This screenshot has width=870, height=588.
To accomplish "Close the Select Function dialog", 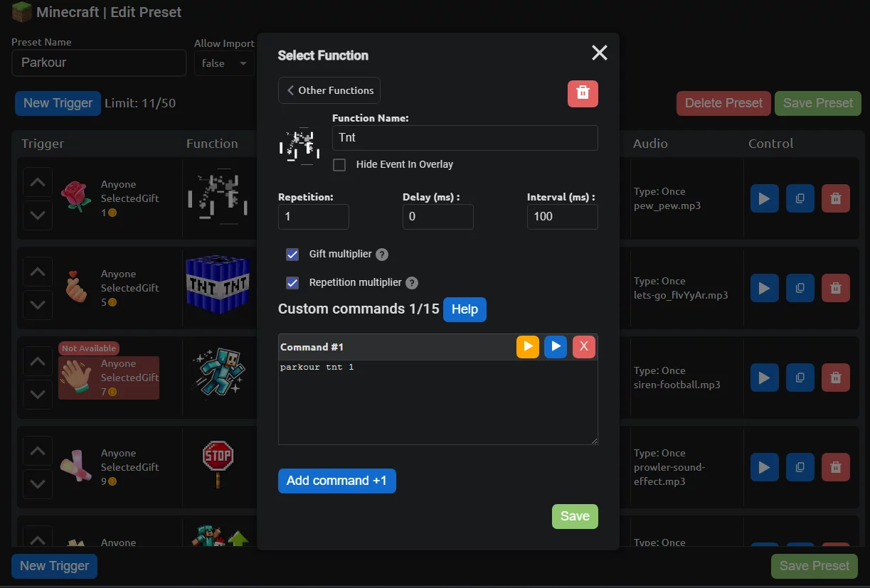I will tap(599, 53).
